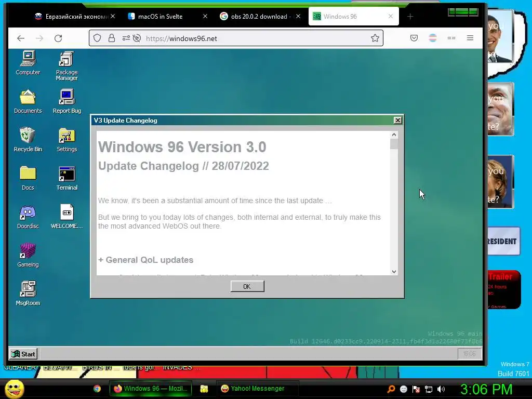
Task: Close the macOS in Svelte tab
Action: click(205, 16)
